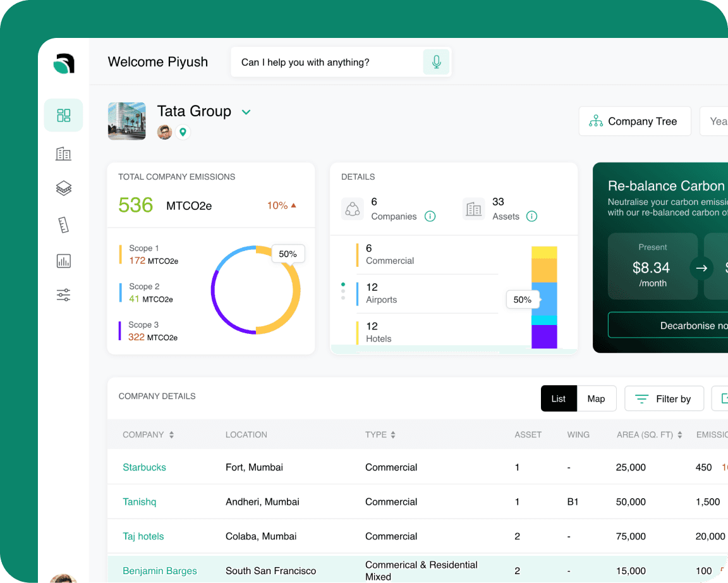Click the Present $8.34/month card
Viewport: 728px width, 583px height.
point(653,266)
